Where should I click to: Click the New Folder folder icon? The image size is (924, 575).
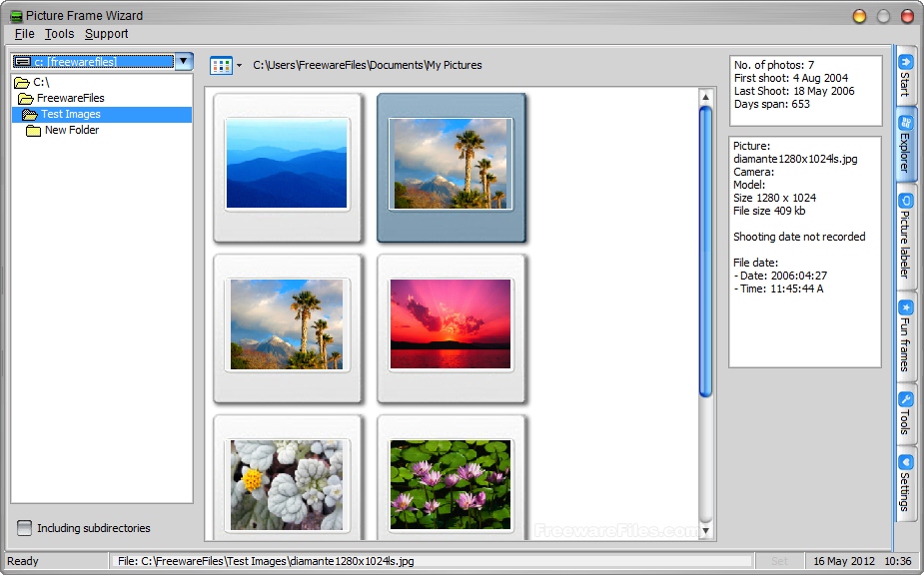click(33, 130)
